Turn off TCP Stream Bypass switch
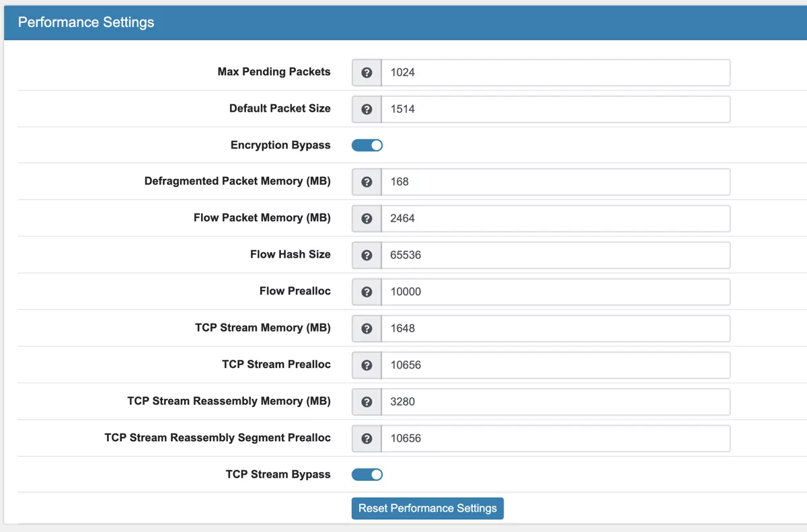The width and height of the screenshot is (807, 532). pyautogui.click(x=367, y=475)
